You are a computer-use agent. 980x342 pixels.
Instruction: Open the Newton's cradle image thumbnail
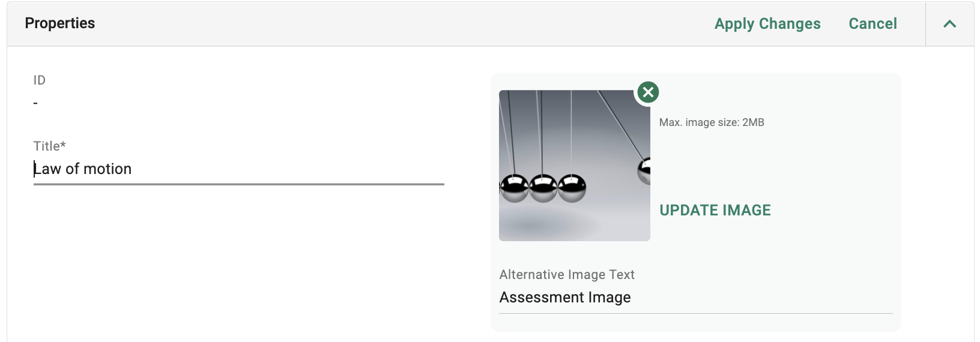(x=575, y=166)
